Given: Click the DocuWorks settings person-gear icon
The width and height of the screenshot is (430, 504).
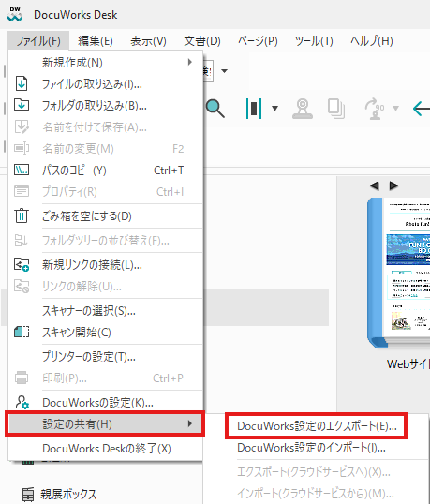Looking at the screenshot, I should pyautogui.click(x=22, y=402).
